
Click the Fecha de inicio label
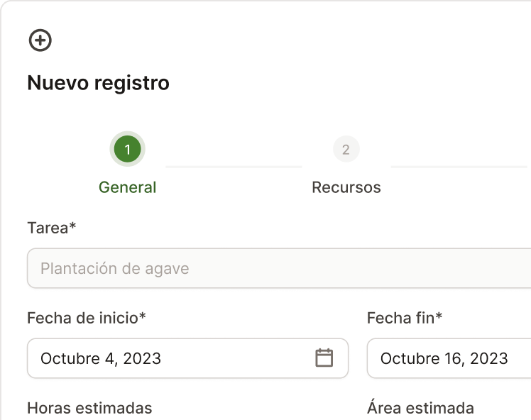click(82, 318)
